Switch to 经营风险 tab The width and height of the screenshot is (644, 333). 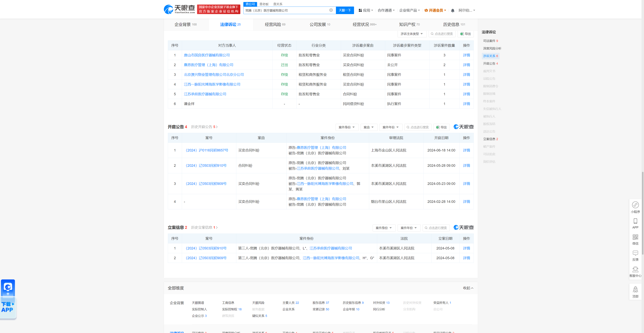(275, 24)
